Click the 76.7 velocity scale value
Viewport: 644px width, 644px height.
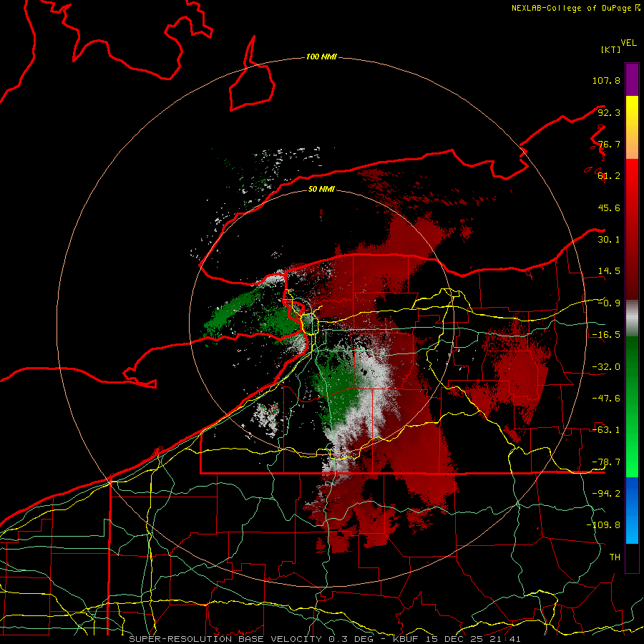[609, 144]
